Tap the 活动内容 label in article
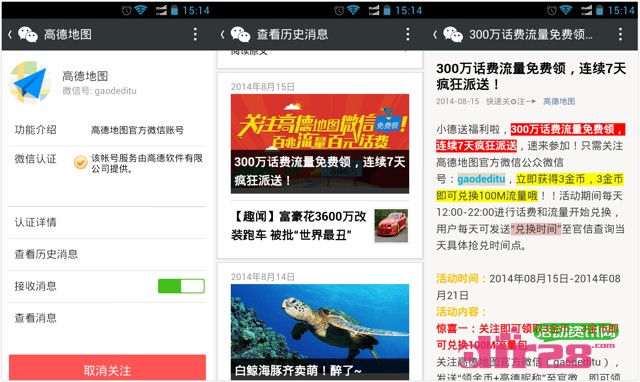640x382 pixels. pyautogui.click(x=461, y=312)
